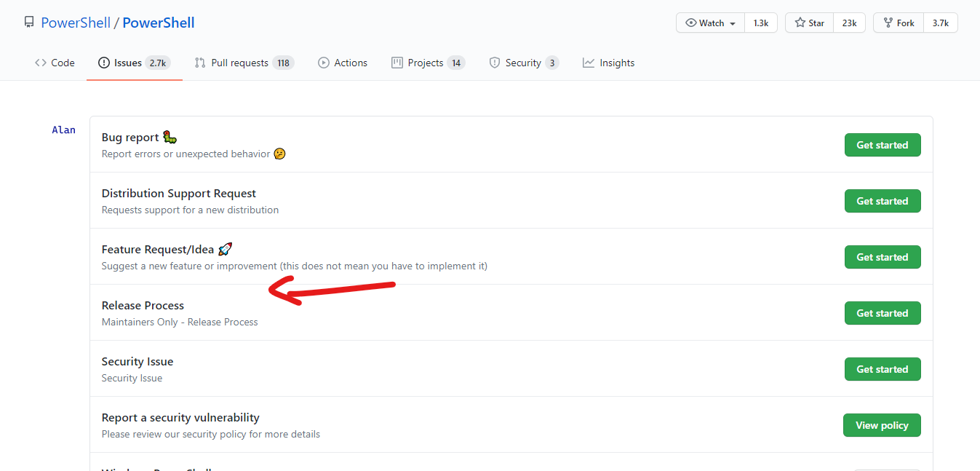
Task: Click the Alan label text
Action: (63, 130)
